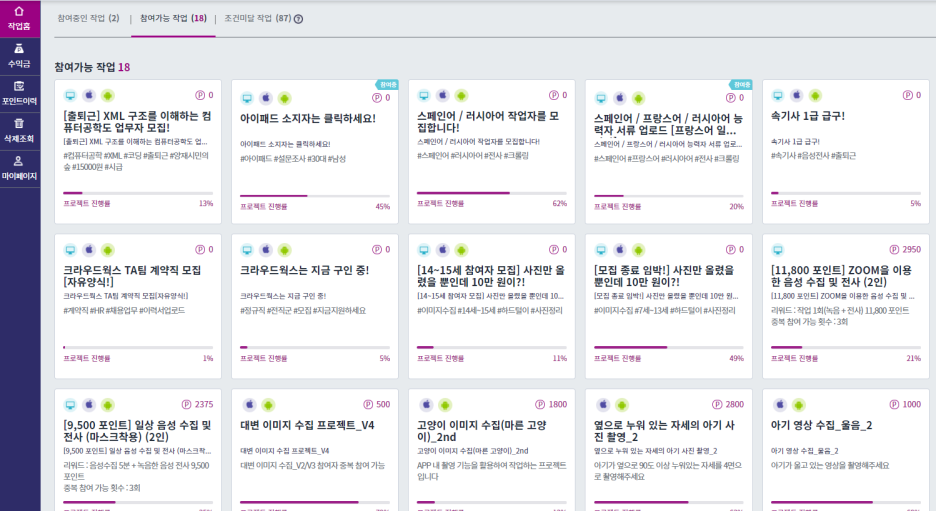This screenshot has height=511, width=936.
Task: Click PC icon on ZOOM 음성 수집 card
Action: (778, 250)
